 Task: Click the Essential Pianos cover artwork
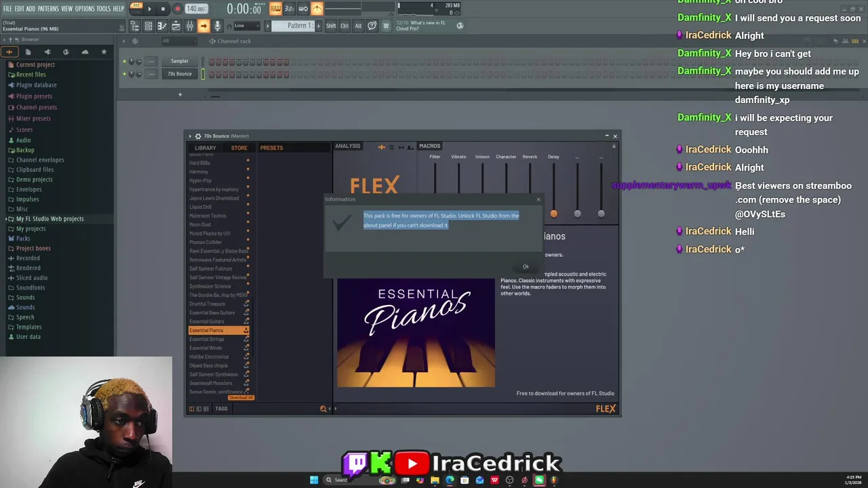(x=416, y=333)
